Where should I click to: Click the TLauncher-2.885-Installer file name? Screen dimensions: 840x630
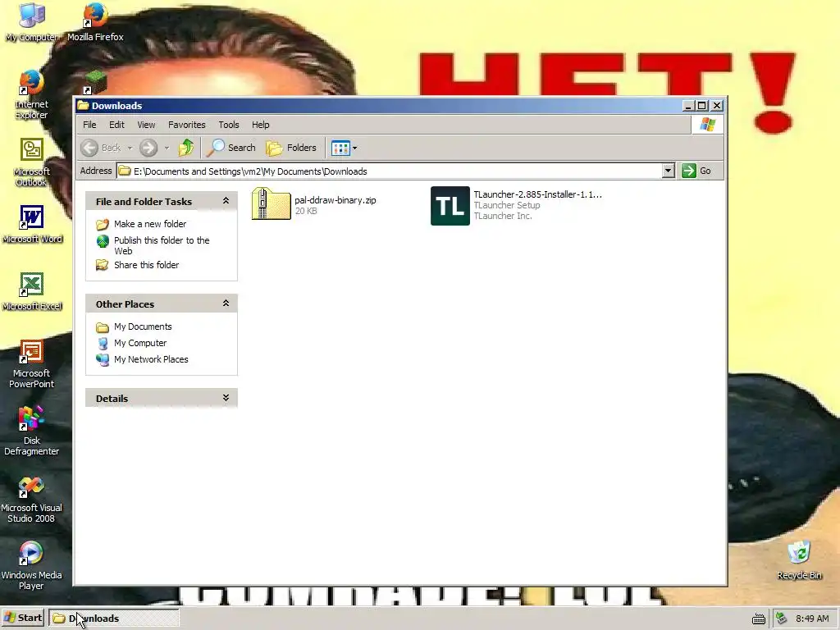(538, 194)
